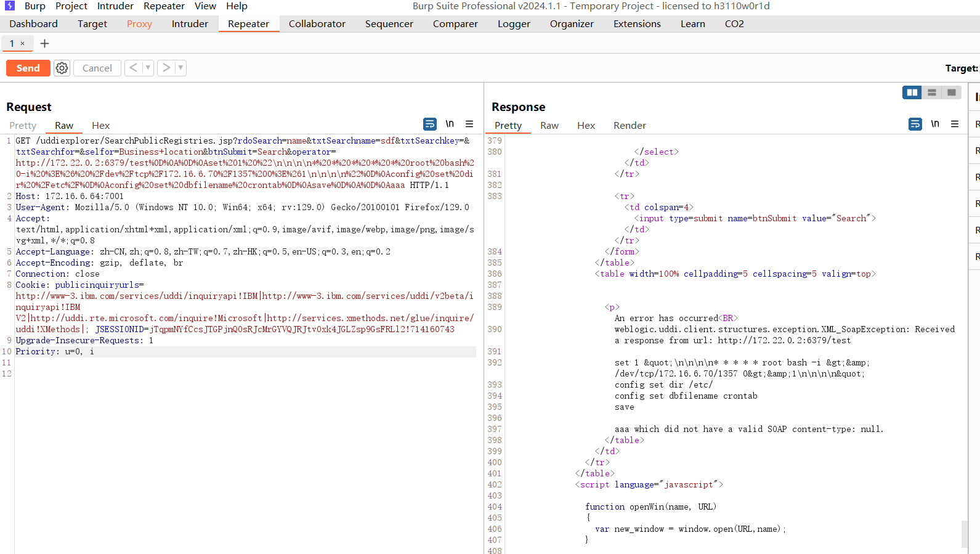980x554 pixels.
Task: Switch to the Intruder tool tab
Action: 190,24
